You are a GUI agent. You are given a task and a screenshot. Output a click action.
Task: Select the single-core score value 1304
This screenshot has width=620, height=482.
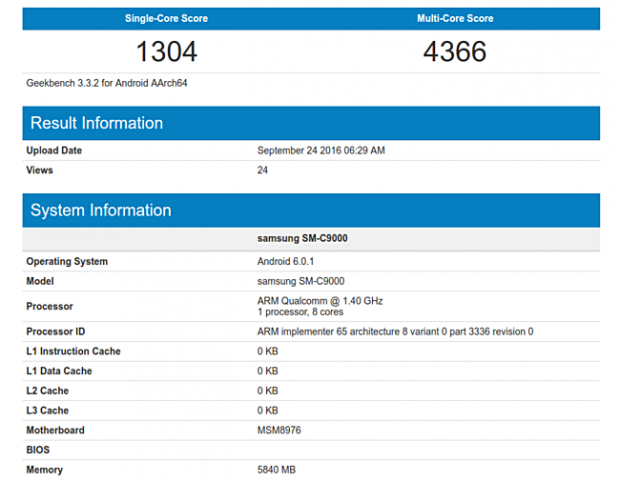coord(166,51)
